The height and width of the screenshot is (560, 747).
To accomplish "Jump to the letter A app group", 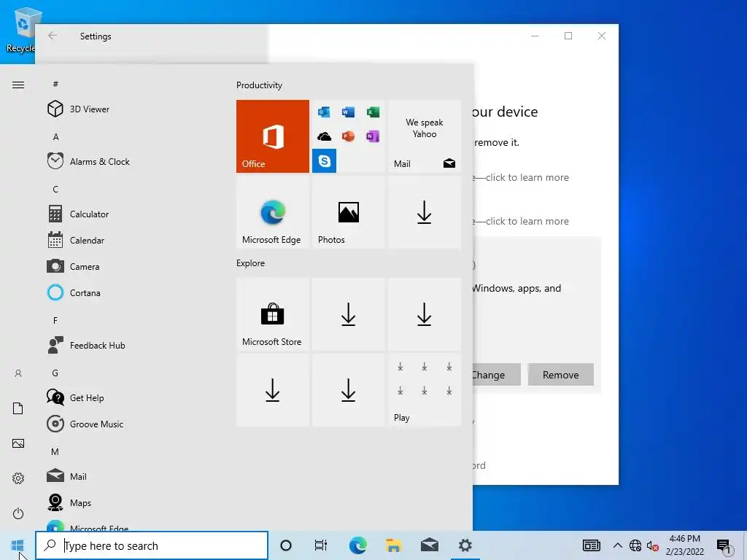I will [55, 136].
